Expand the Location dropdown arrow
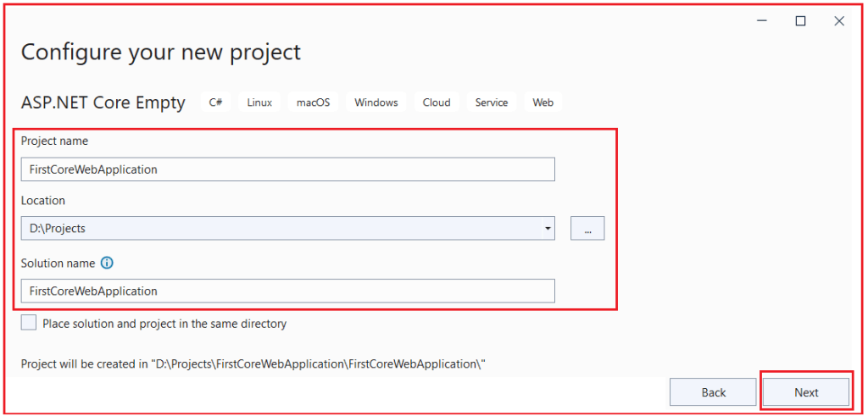Screen dimensions: 868x416 coord(548,228)
